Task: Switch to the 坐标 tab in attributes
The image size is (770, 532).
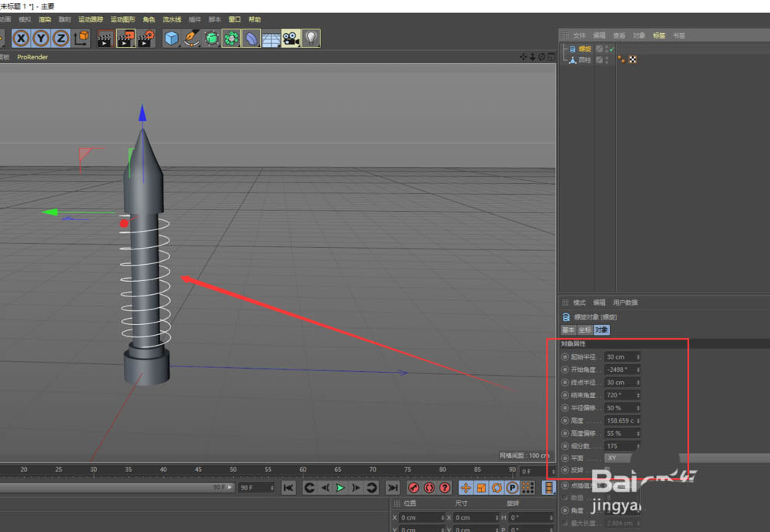Action: tap(584, 330)
